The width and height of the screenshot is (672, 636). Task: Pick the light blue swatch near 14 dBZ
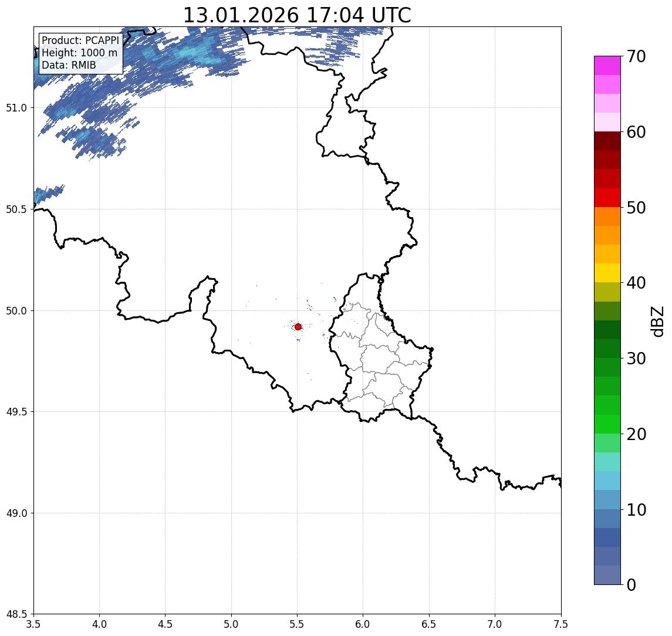pyautogui.click(x=607, y=481)
